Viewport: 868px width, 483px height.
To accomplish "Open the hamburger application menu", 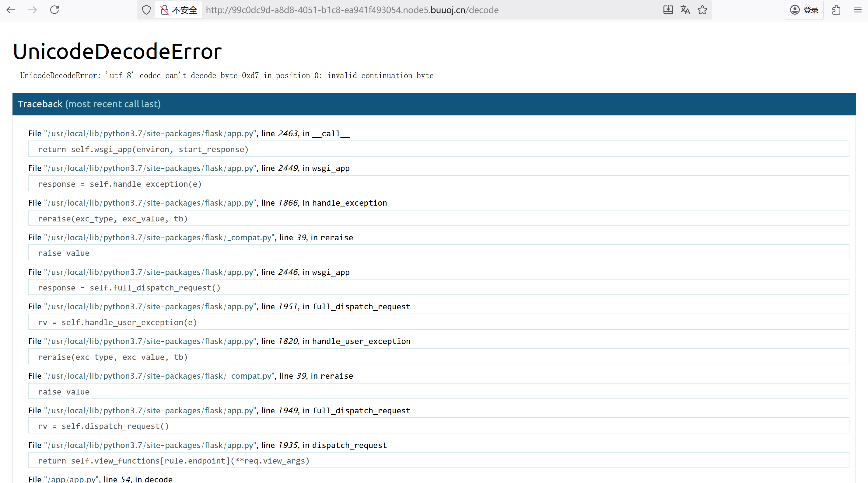I will click(858, 10).
